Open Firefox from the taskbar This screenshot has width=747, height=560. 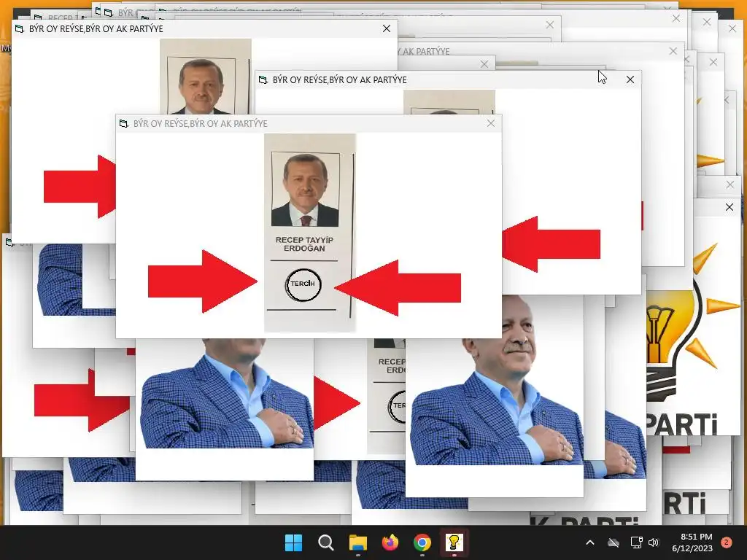point(390,542)
